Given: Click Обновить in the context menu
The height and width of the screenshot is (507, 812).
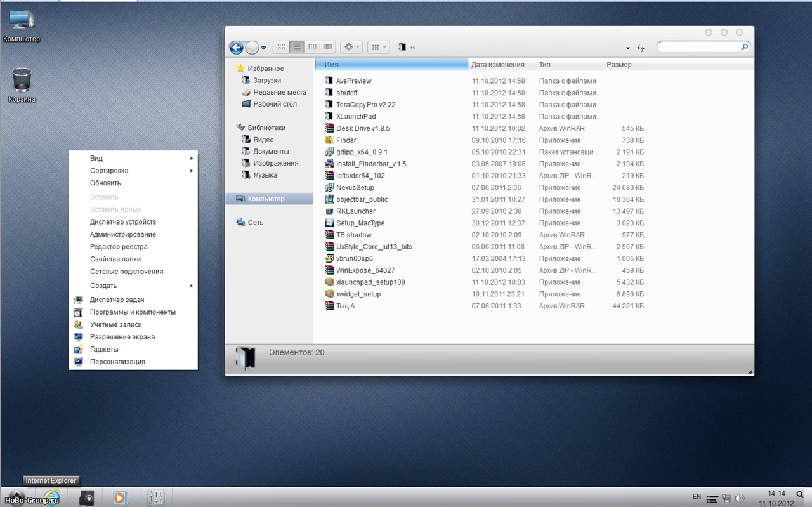Looking at the screenshot, I should [105, 183].
